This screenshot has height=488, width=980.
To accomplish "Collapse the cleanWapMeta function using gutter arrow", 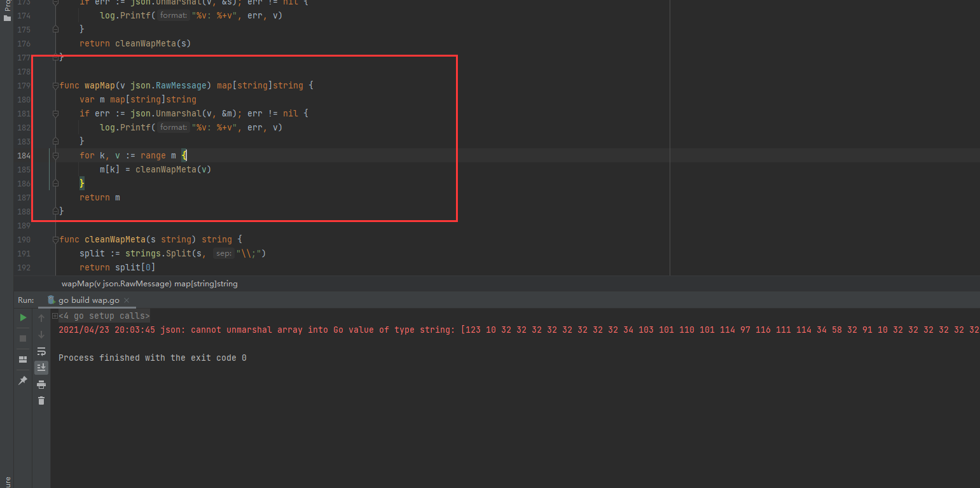I will (55, 239).
